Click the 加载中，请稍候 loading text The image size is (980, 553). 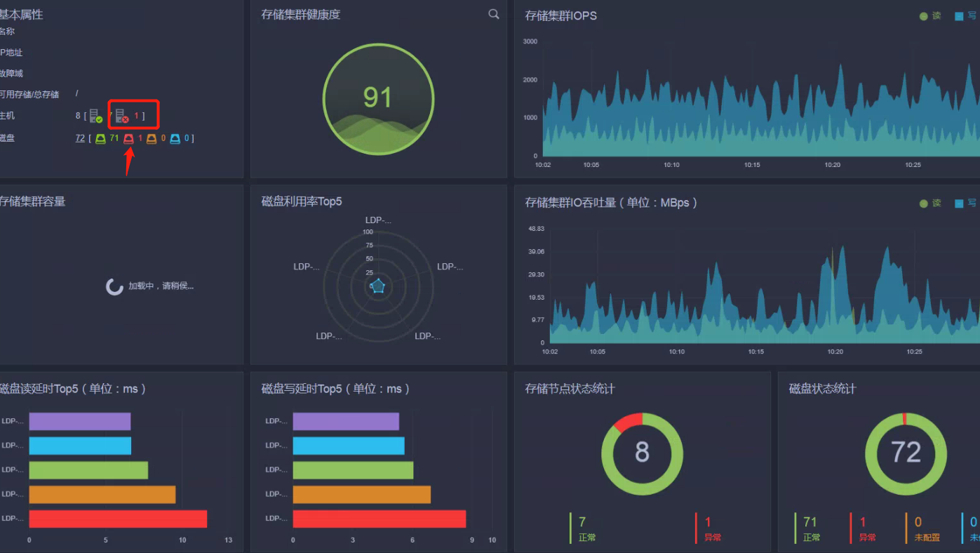coord(161,286)
